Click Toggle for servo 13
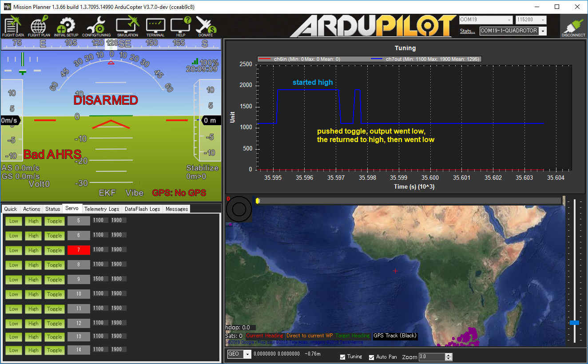This screenshot has width=588, height=364. (55, 336)
